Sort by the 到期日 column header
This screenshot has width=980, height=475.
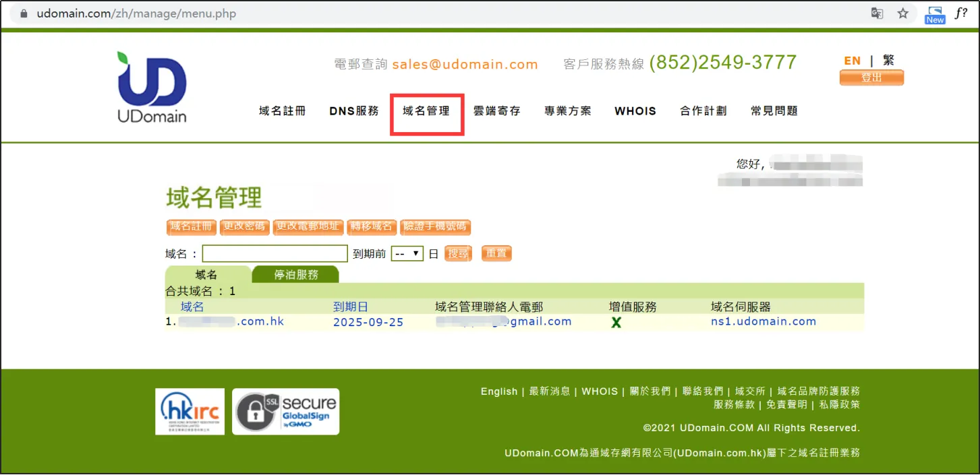pyautogui.click(x=351, y=307)
